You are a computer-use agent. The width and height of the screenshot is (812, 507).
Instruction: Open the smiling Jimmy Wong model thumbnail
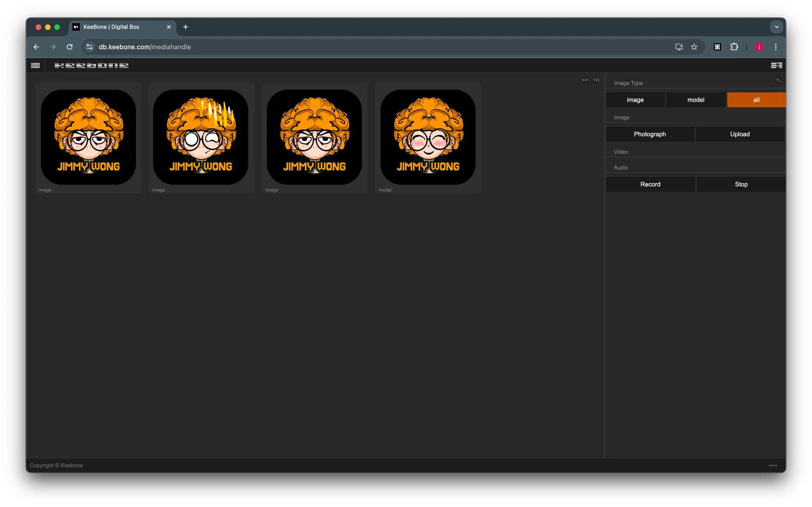pyautogui.click(x=428, y=137)
